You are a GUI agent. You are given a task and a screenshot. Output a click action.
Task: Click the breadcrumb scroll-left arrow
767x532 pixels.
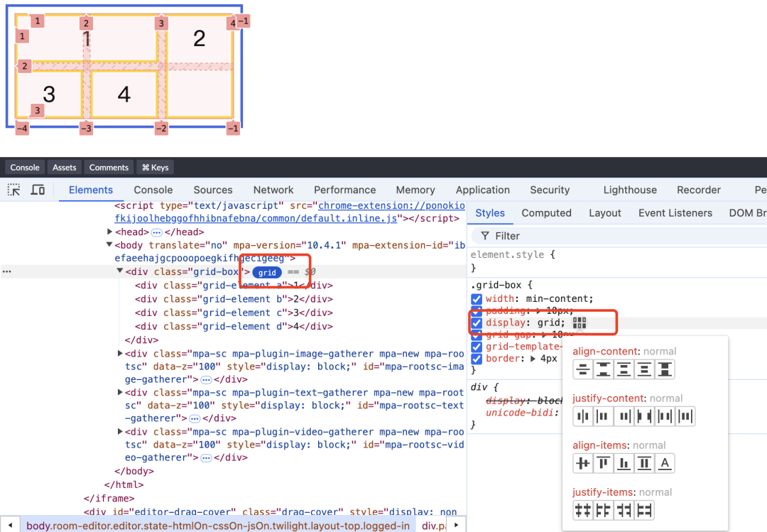click(10, 525)
